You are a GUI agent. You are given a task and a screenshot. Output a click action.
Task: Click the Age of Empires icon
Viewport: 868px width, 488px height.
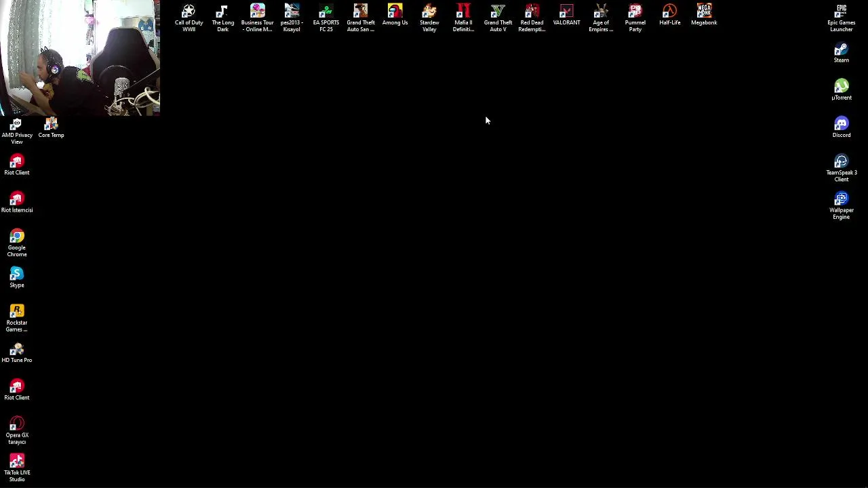coord(601,18)
